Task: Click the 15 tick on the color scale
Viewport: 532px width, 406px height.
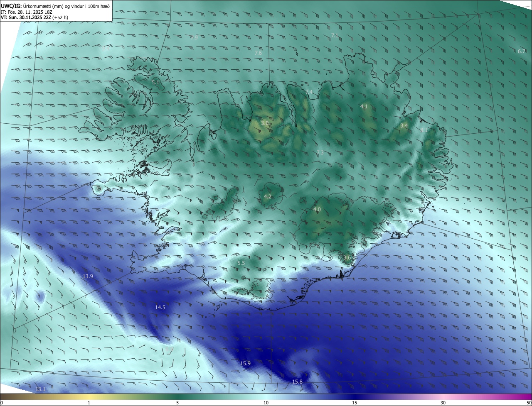Action: (x=355, y=403)
